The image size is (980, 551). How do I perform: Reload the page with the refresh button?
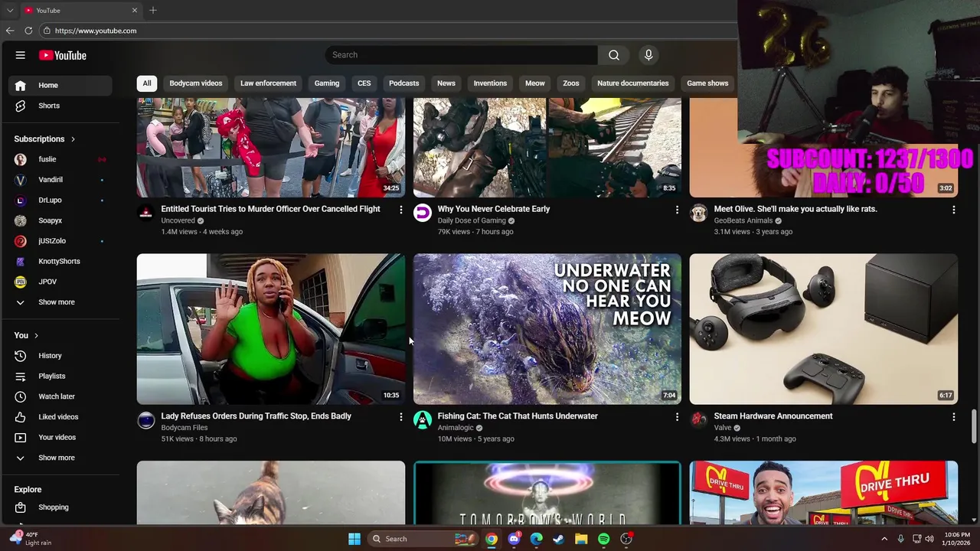click(28, 31)
